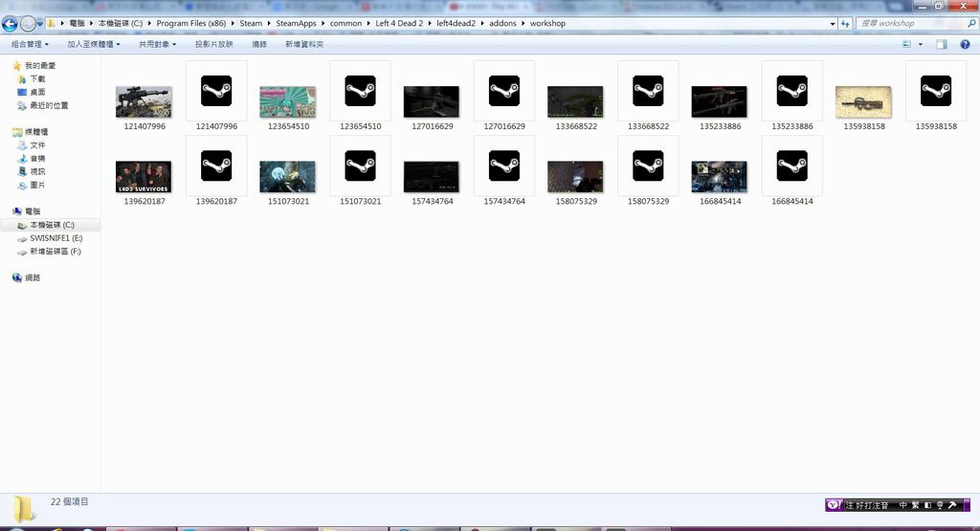The height and width of the screenshot is (531, 980).
Task: Click 新增資料夾 to create folder
Action: tap(304, 44)
